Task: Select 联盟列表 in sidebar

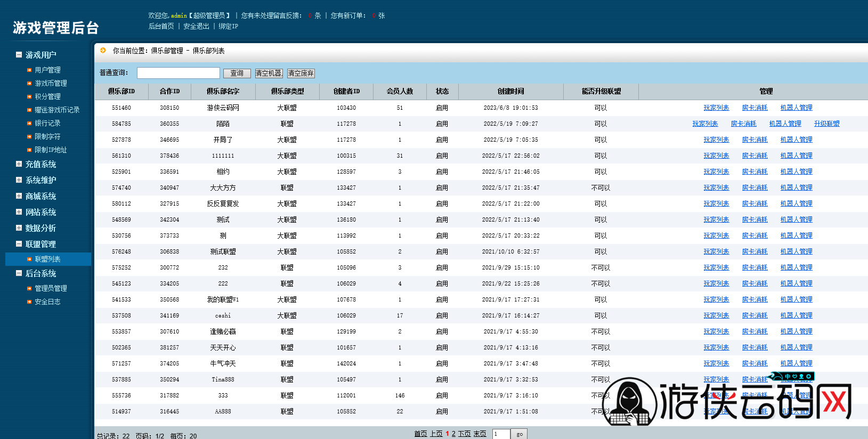Action: point(47,259)
